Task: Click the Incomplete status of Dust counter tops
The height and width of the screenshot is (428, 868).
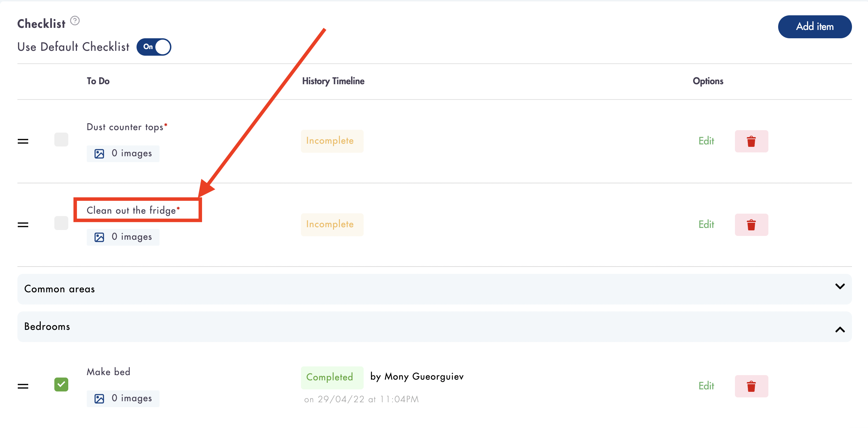Action: click(x=332, y=141)
